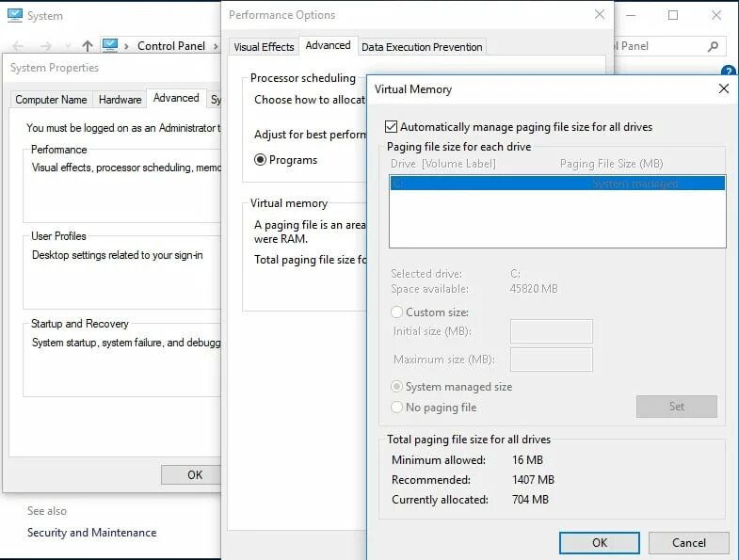Expand the chevron after Control Panel breadcrumb
The width and height of the screenshot is (739, 560).
[216, 46]
